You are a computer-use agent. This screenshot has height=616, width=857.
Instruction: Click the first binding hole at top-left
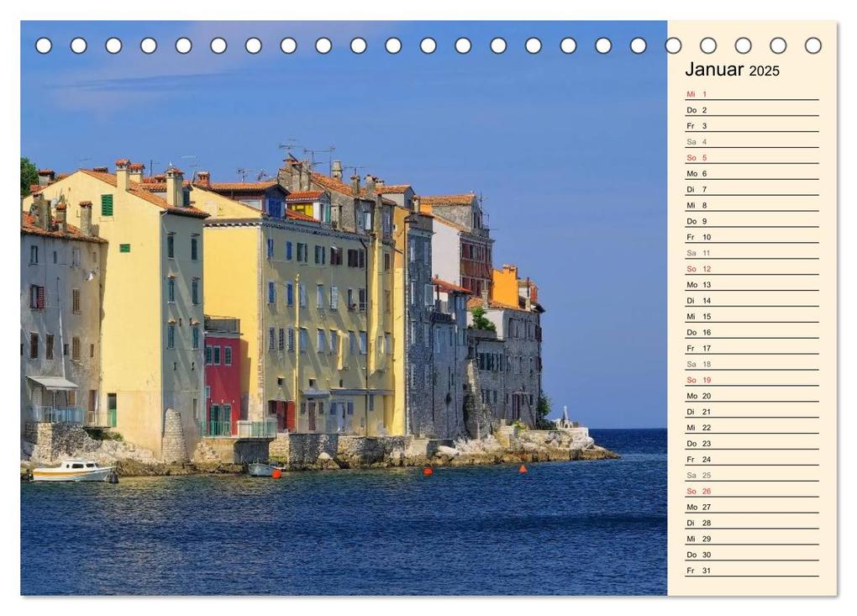[44, 45]
